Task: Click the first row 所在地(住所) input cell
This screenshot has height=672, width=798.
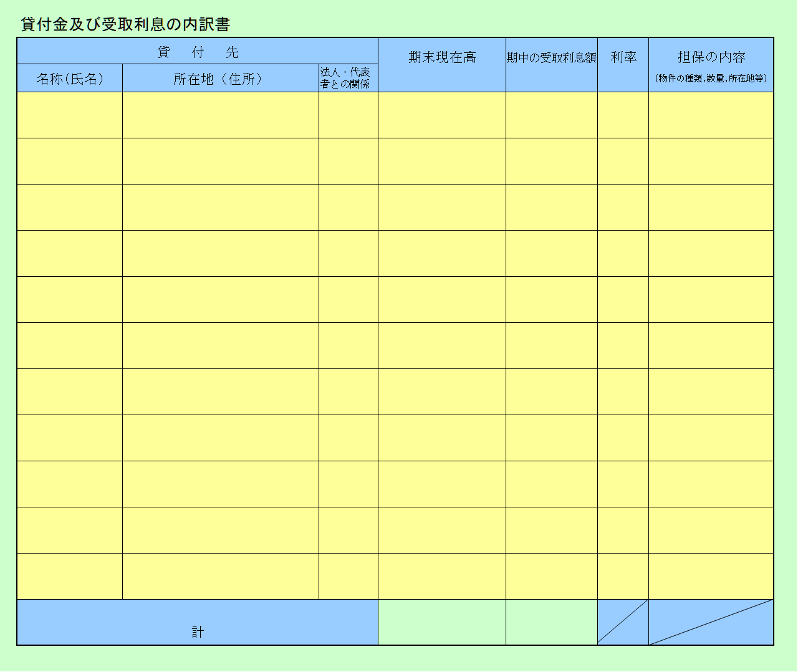Action: coord(220,115)
